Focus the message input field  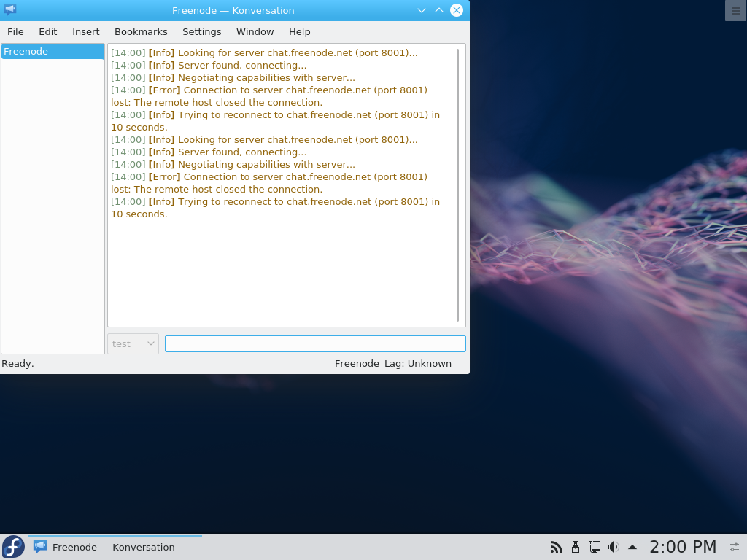click(315, 344)
